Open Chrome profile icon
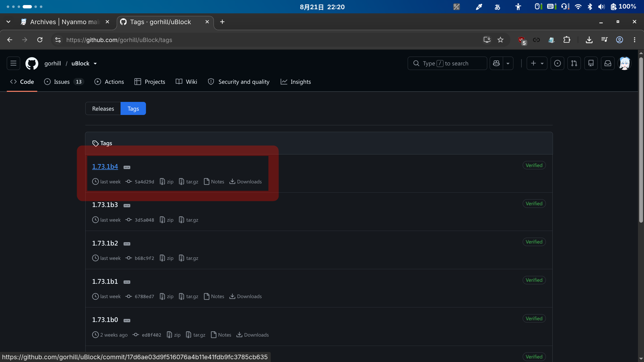The image size is (644, 362). click(619, 40)
